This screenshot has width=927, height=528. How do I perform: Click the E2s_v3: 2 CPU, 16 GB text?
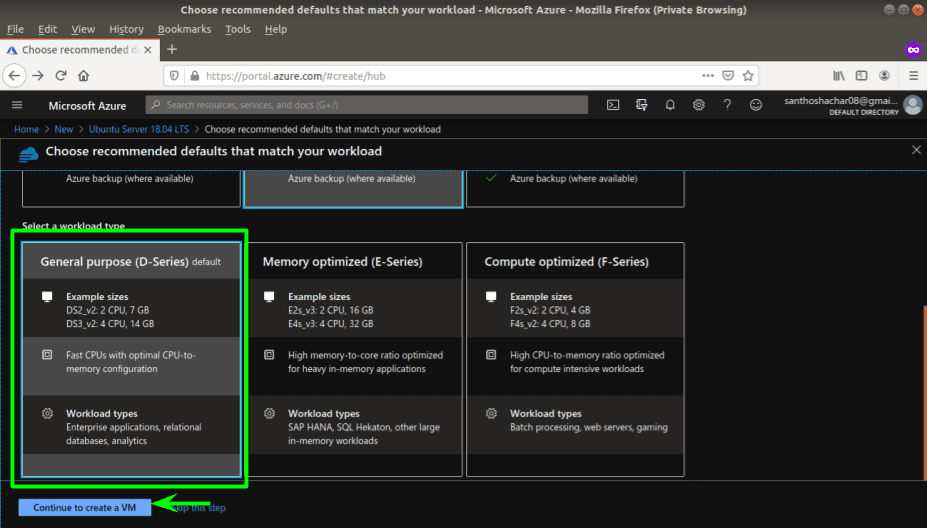pos(330,310)
